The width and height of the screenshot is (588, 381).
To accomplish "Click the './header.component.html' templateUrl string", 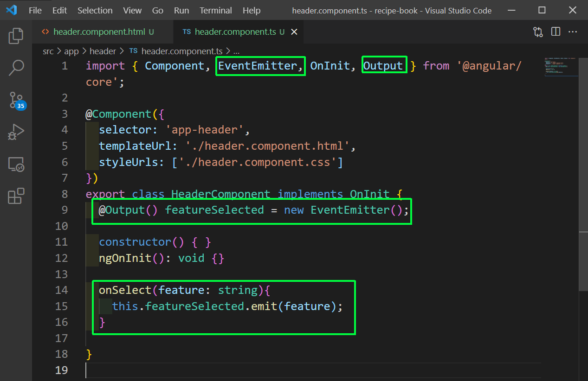I will point(267,146).
